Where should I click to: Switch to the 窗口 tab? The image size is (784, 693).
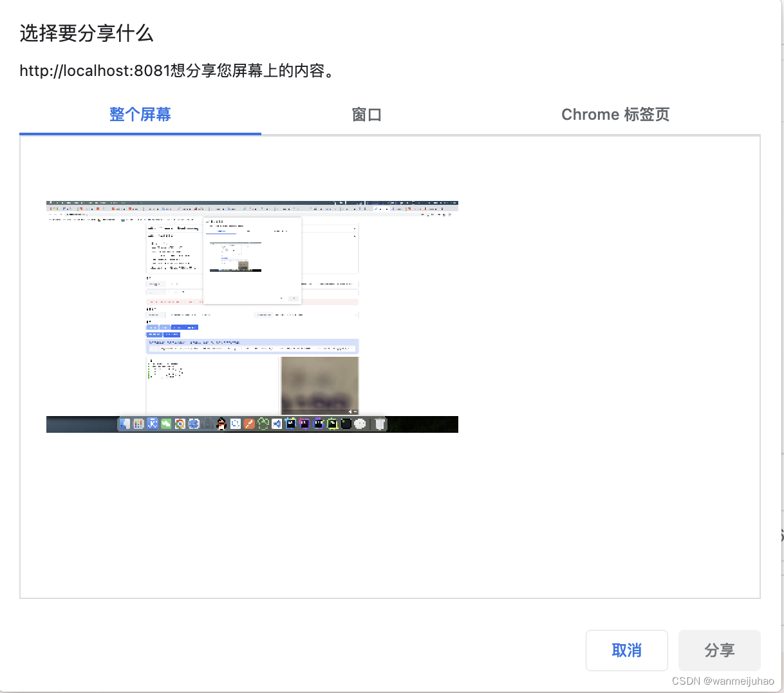(x=366, y=114)
